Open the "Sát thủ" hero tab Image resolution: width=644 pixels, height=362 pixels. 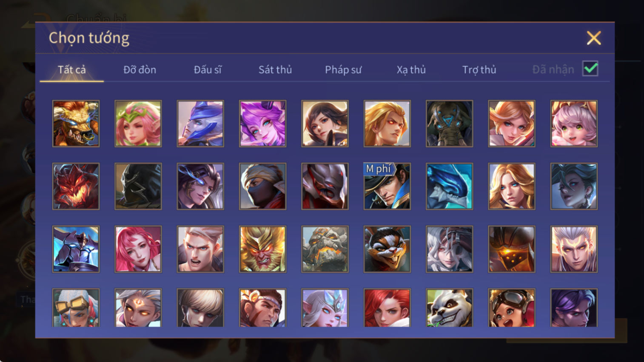click(275, 70)
